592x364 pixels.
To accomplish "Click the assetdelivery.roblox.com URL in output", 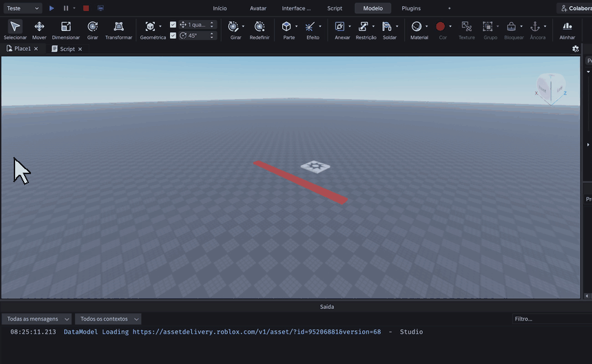I will 257,332.
